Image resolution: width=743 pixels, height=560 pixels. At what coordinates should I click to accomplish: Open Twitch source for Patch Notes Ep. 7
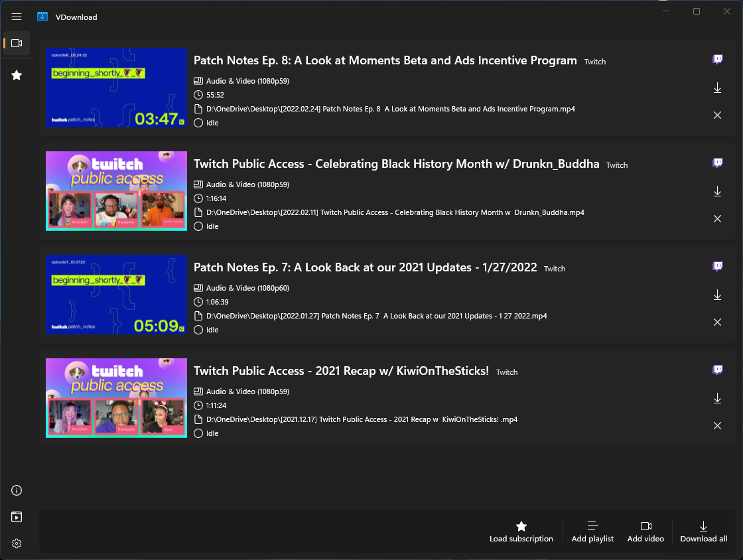click(717, 266)
